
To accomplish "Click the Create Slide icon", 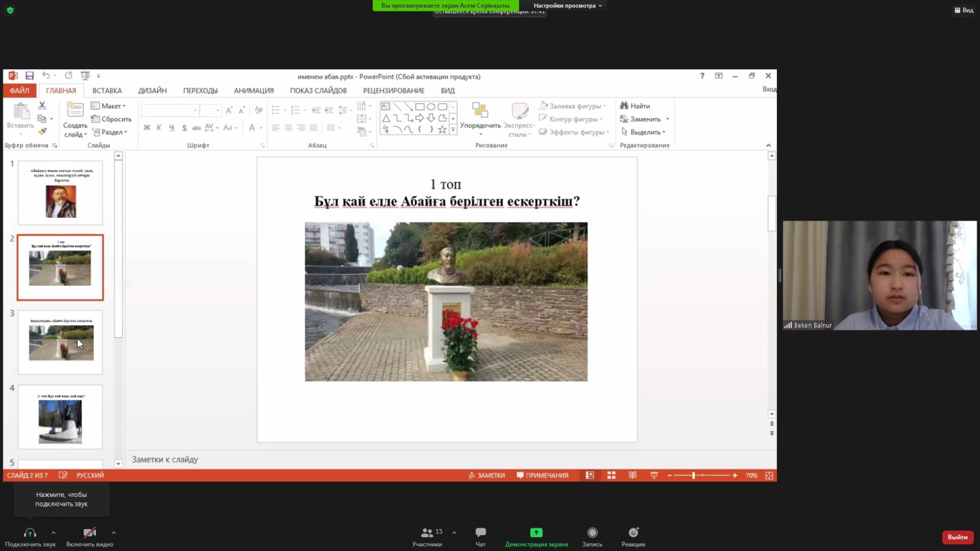I will pyautogui.click(x=75, y=110).
